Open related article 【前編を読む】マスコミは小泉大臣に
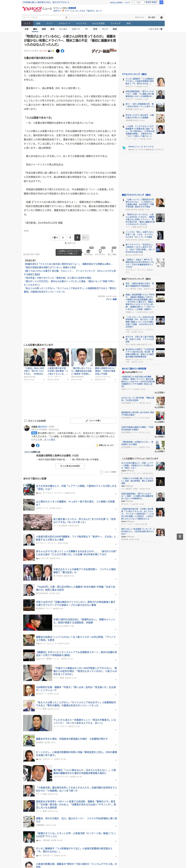The width and height of the screenshot is (186, 868). pos(68,264)
